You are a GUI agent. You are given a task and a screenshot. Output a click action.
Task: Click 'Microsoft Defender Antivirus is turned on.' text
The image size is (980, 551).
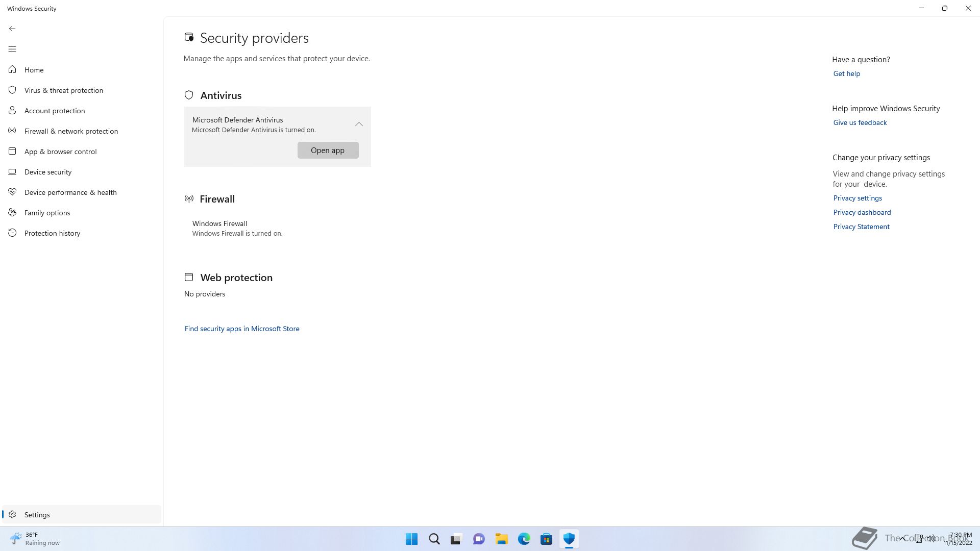tap(254, 130)
